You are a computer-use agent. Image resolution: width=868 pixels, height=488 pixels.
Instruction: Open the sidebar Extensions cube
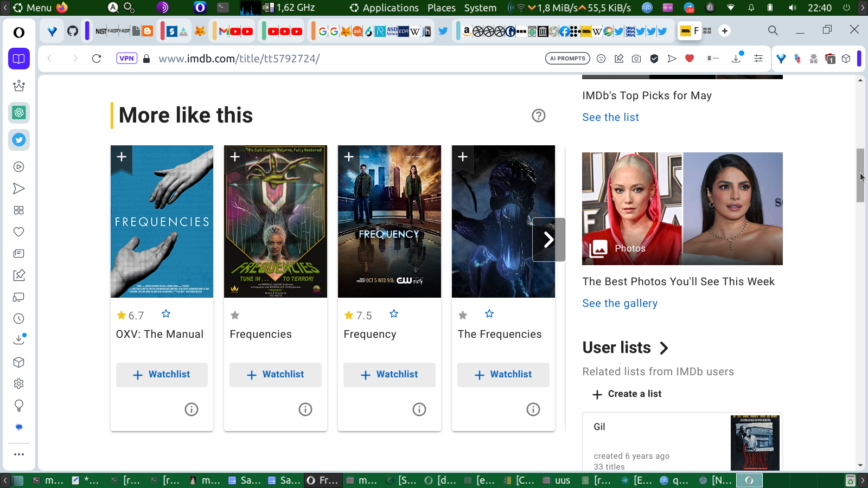(19, 362)
